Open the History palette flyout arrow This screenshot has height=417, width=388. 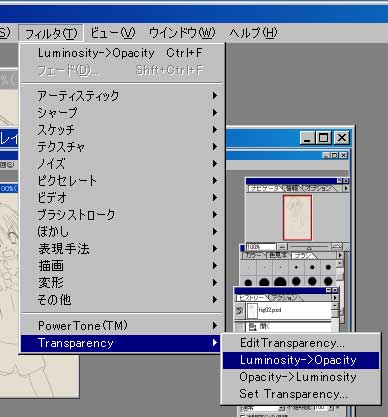(x=335, y=298)
